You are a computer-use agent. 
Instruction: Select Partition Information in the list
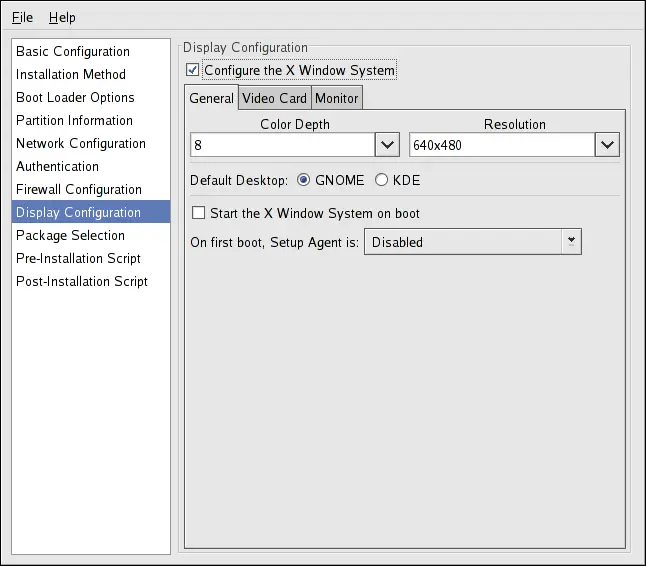74,120
